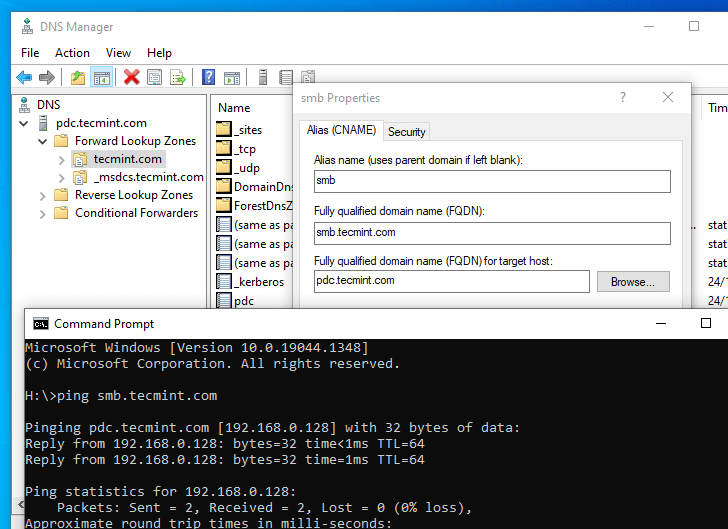
Task: Collapse the Forward Lookup Zones node
Action: tap(43, 141)
